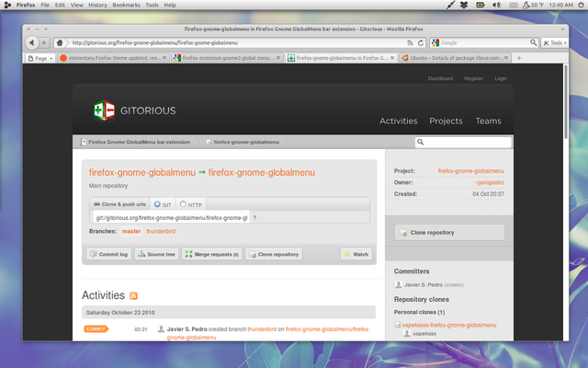Viewport: 588px width, 368px height.
Task: Switch to the firefox extension gnome2-global menu tab
Action: pos(227,58)
